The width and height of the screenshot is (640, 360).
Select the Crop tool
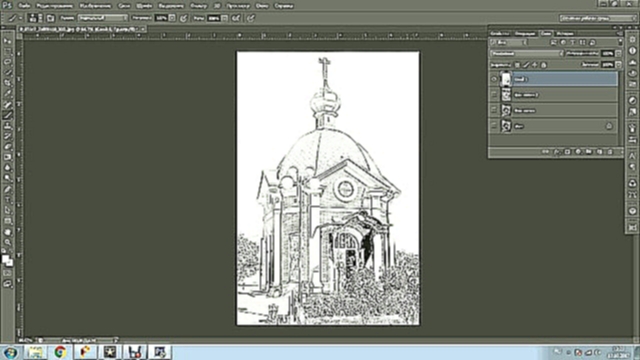click(7, 83)
